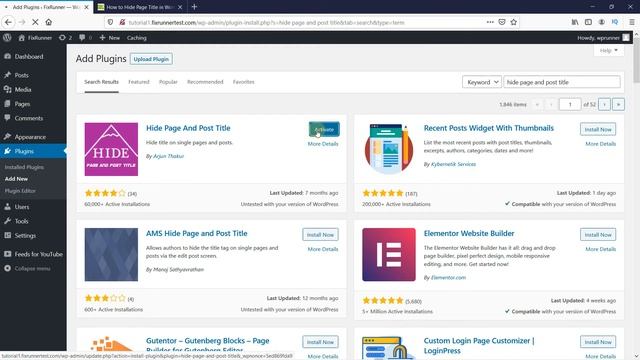This screenshot has width=640, height=360.
Task: Open comments bubble in admin bar
Action: pos(85,38)
